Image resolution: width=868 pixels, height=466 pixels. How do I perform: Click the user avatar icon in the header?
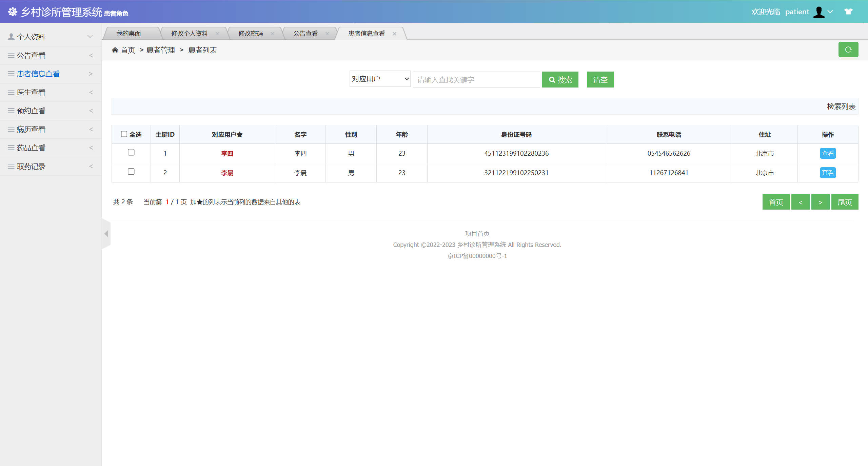pos(818,12)
